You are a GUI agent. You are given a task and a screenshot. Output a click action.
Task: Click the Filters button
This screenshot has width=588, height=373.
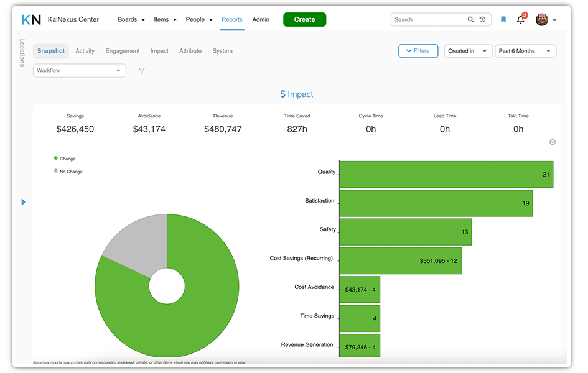(x=418, y=51)
